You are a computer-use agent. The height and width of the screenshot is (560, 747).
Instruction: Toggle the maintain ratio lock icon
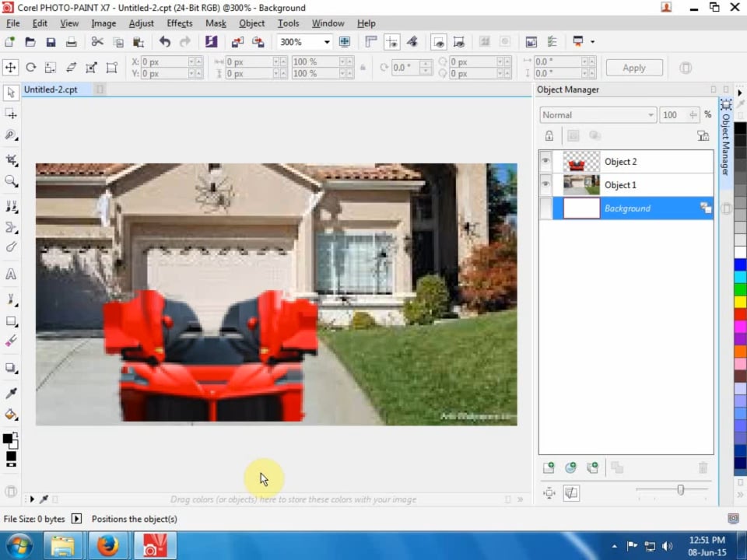coord(363,68)
